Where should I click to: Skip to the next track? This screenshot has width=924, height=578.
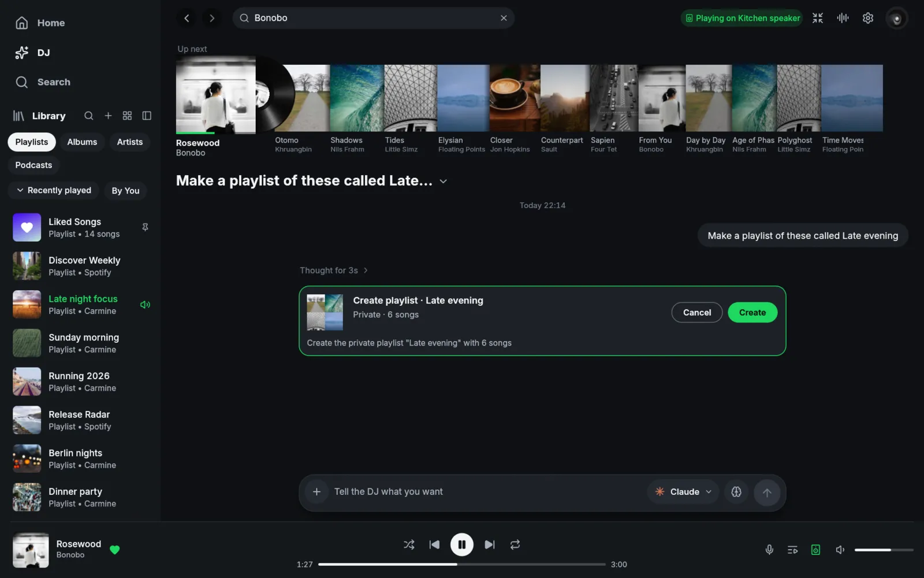tap(489, 544)
